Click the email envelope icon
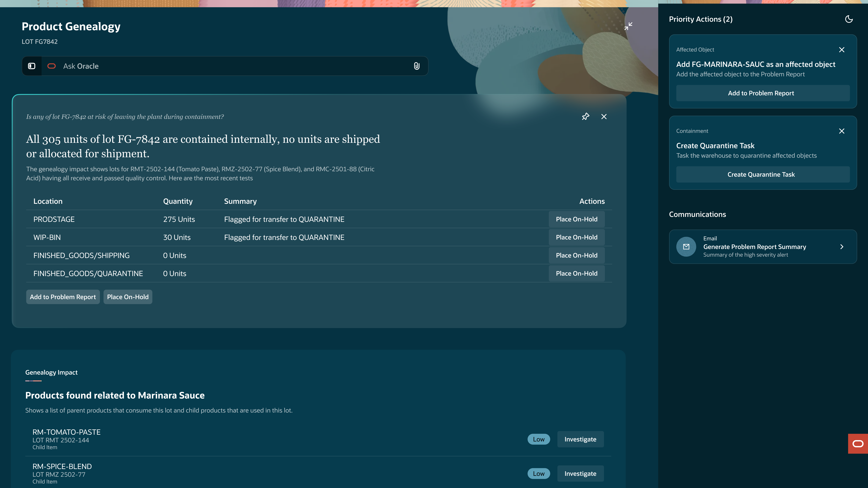 coord(686,247)
